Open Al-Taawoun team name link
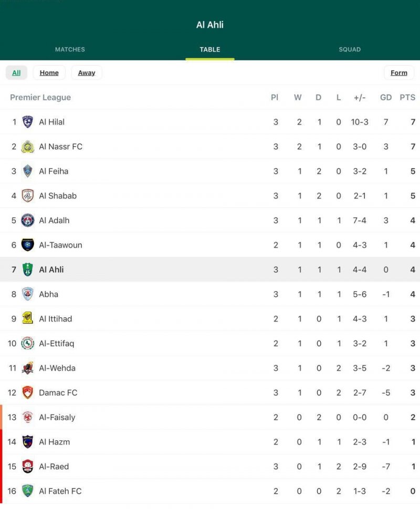 click(60, 245)
